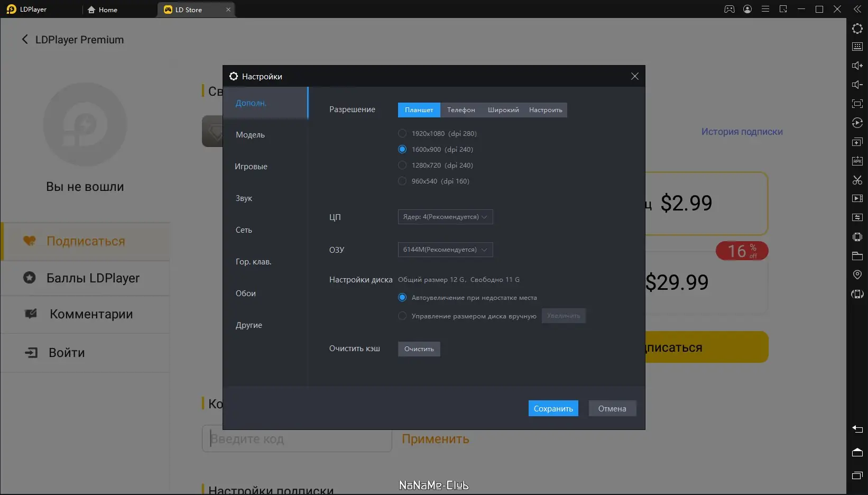Open the ОЗУ memory dropdown
The height and width of the screenshot is (495, 868).
(445, 250)
